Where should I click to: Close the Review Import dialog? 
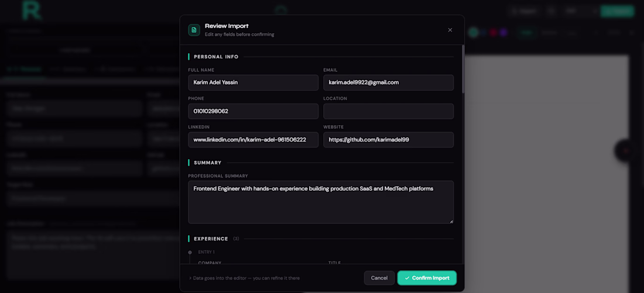point(450,30)
